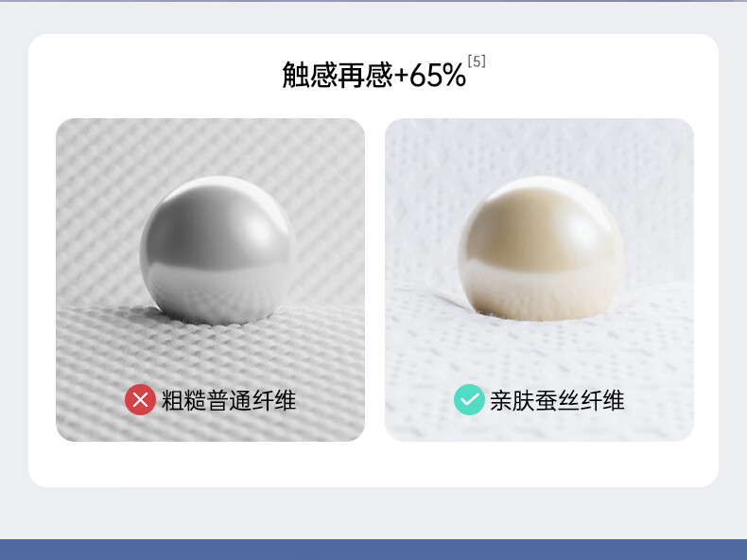This screenshot has width=747, height=560.
Task: Click the light gray background below the card
Action: click(373, 513)
